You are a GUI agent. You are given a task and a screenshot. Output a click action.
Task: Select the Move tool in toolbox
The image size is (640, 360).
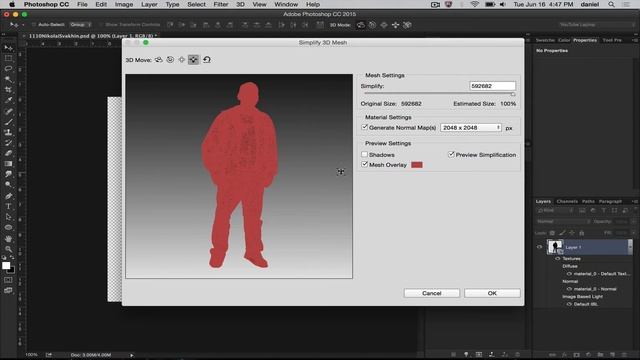(x=8, y=48)
